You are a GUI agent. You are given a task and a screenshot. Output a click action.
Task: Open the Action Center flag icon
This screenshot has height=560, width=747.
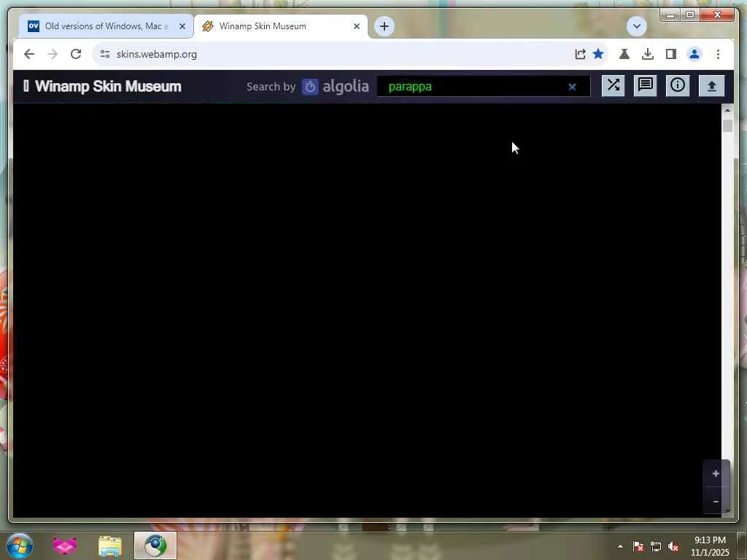[638, 547]
